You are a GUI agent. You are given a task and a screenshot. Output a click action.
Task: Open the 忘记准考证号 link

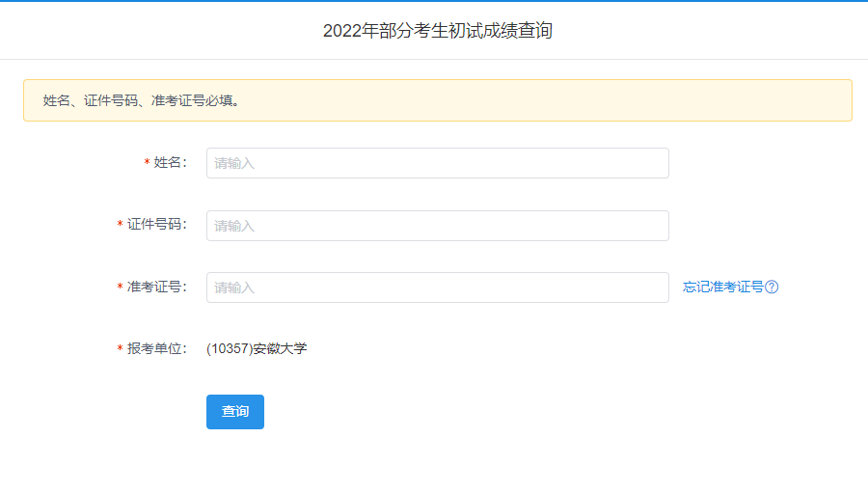[723, 287]
